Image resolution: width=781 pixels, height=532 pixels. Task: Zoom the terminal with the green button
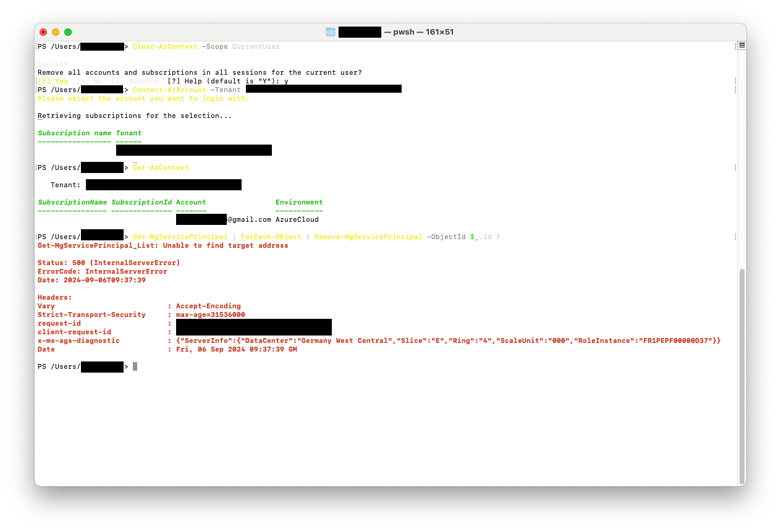click(x=68, y=32)
